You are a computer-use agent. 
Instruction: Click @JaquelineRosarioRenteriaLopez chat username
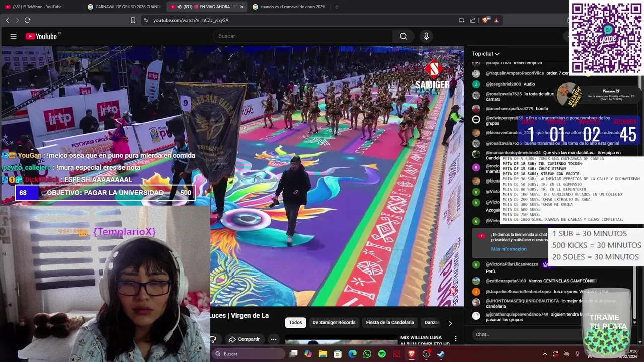(x=519, y=292)
